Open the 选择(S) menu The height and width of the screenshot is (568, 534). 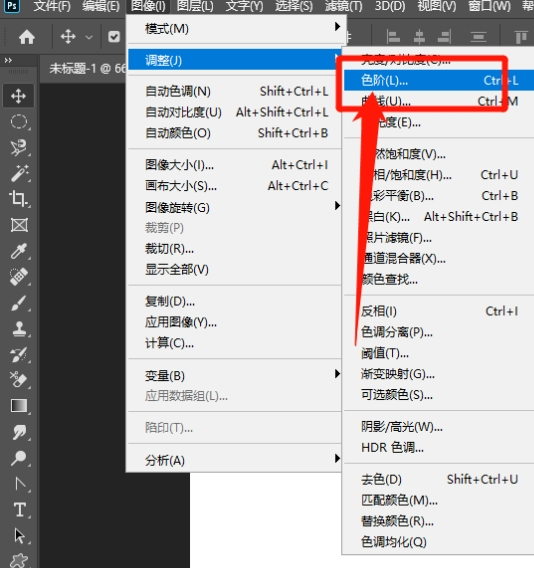(293, 6)
